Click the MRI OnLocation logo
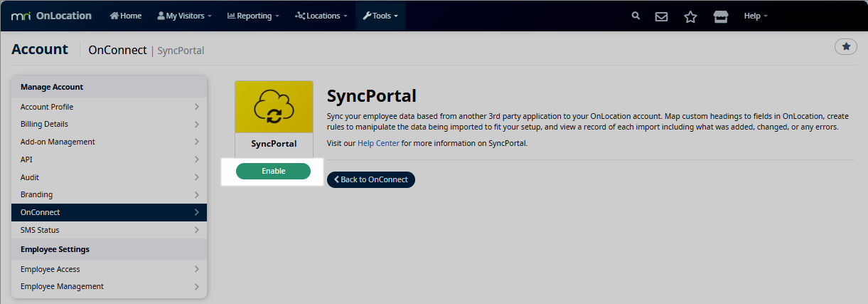868x304 pixels. coord(51,16)
